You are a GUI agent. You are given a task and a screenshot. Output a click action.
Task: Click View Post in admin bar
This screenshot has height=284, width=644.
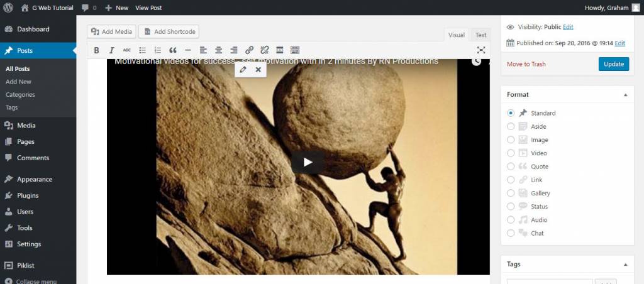tap(148, 8)
